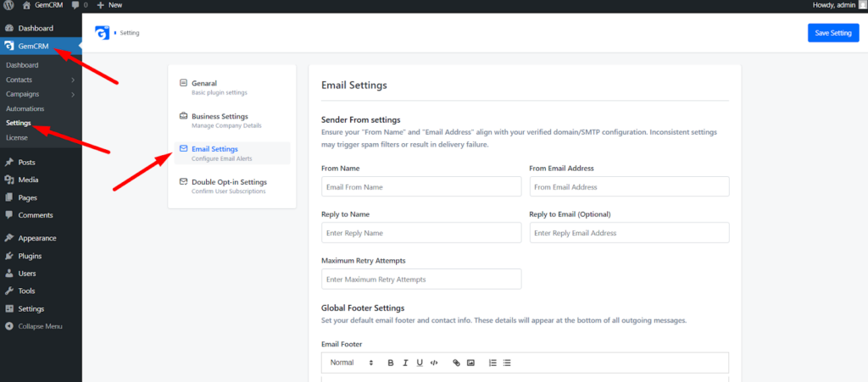Image resolution: width=868 pixels, height=382 pixels.
Task: Click the Users person icon
Action: point(8,274)
